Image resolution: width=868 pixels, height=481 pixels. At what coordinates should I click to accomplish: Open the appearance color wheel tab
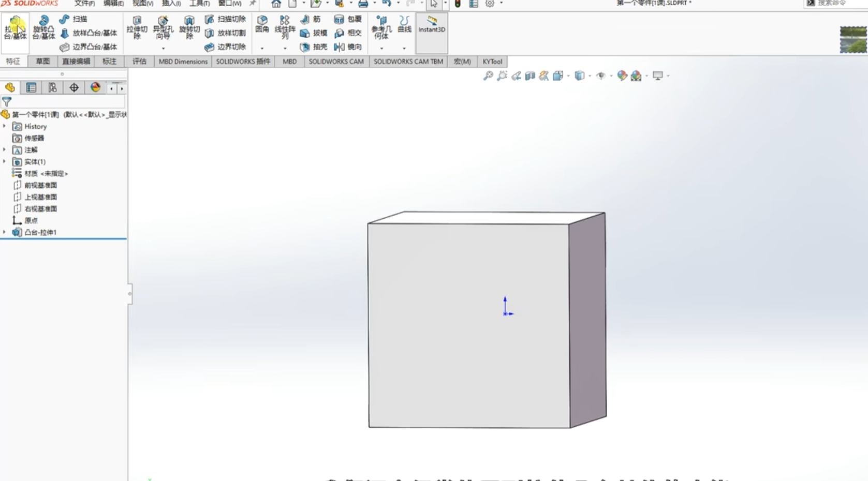(x=95, y=88)
